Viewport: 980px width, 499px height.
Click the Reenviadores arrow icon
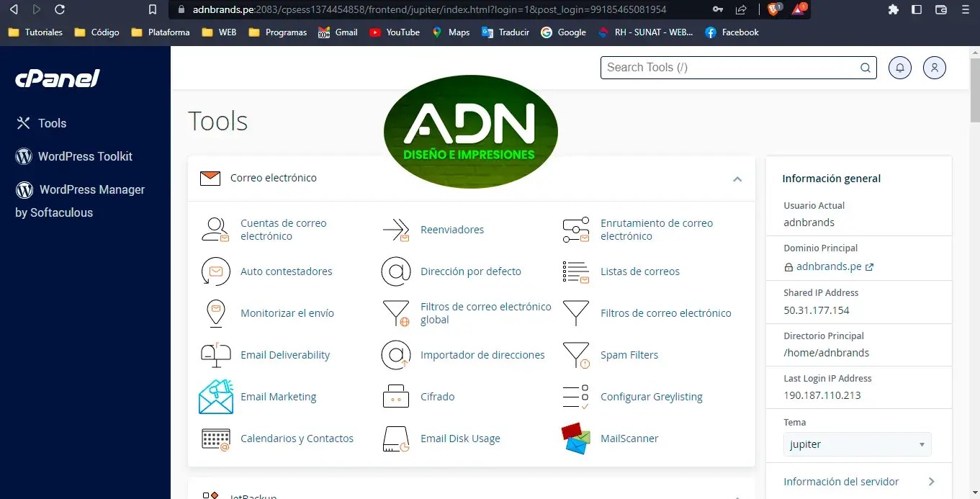396,230
